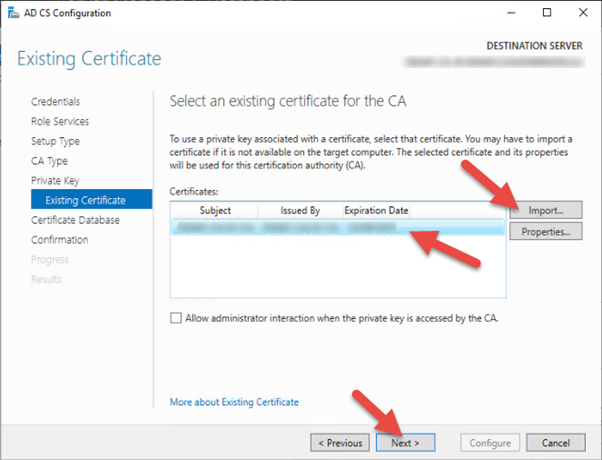Maximize the AD CS Configuration window

click(x=547, y=13)
